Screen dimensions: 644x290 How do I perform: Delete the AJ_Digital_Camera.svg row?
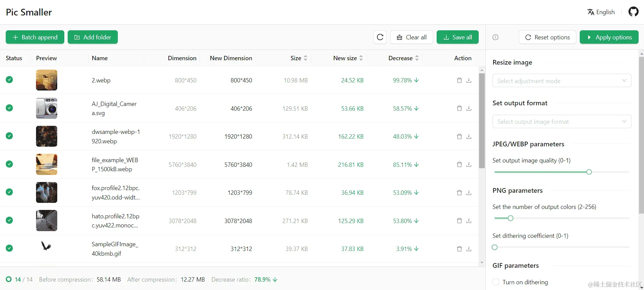click(x=459, y=108)
